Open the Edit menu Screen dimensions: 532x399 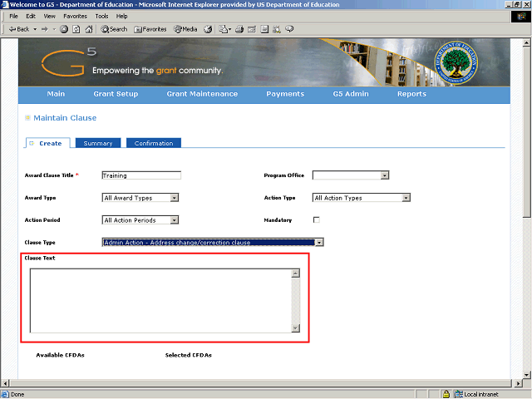(31, 17)
